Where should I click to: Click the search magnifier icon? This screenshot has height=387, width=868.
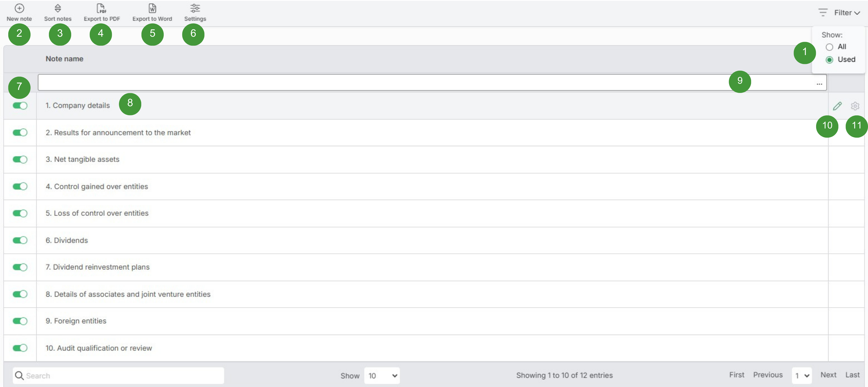pos(19,376)
